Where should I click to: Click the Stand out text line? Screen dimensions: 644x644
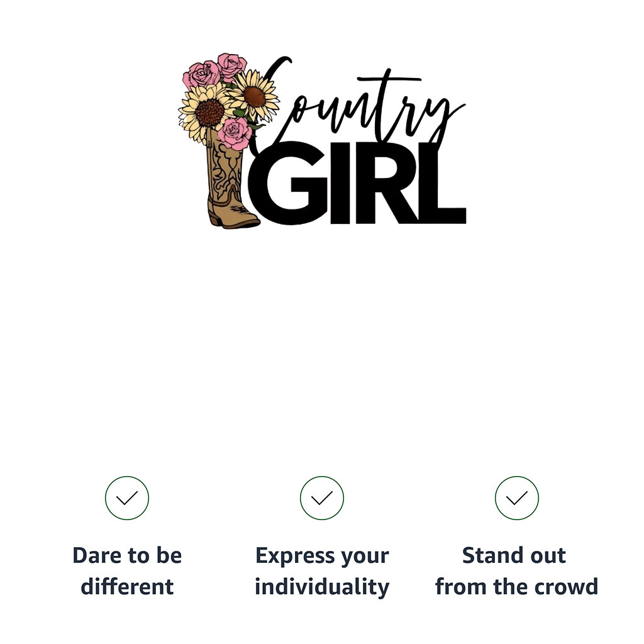(x=514, y=556)
